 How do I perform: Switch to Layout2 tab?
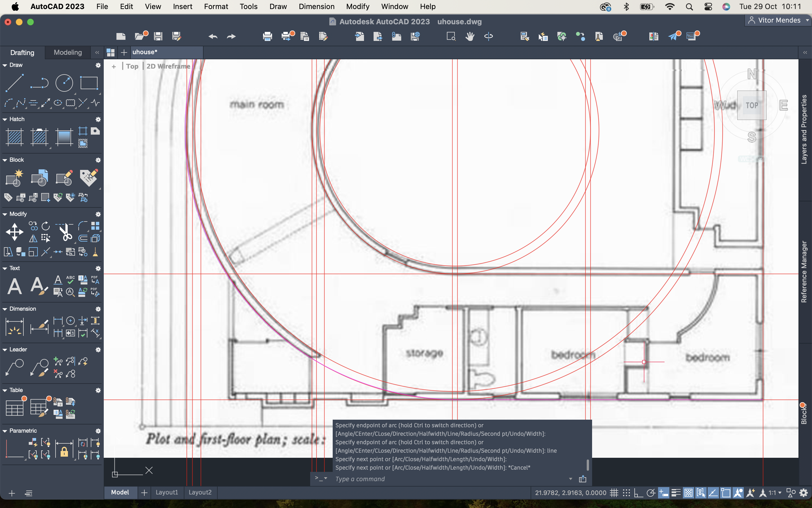point(200,492)
